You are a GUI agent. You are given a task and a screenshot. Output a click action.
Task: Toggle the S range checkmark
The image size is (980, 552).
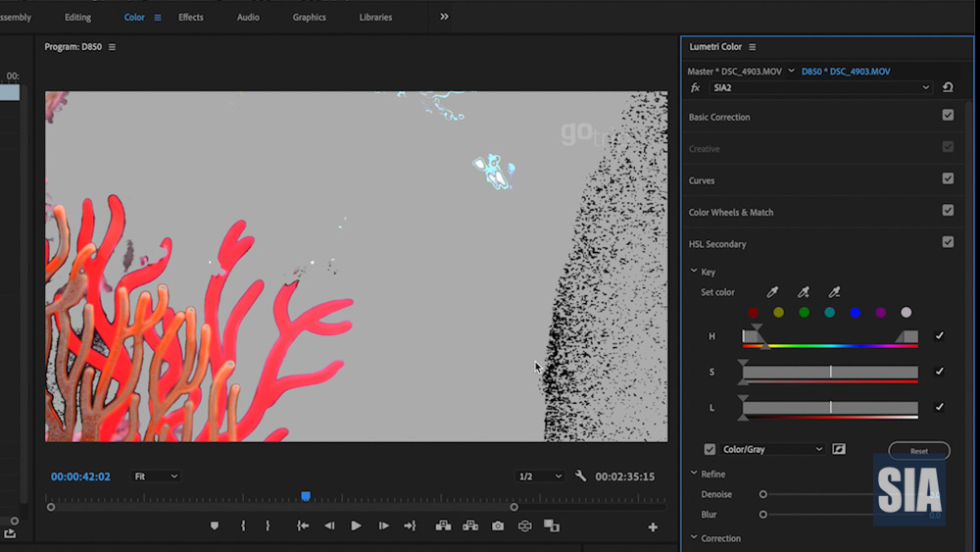(939, 372)
